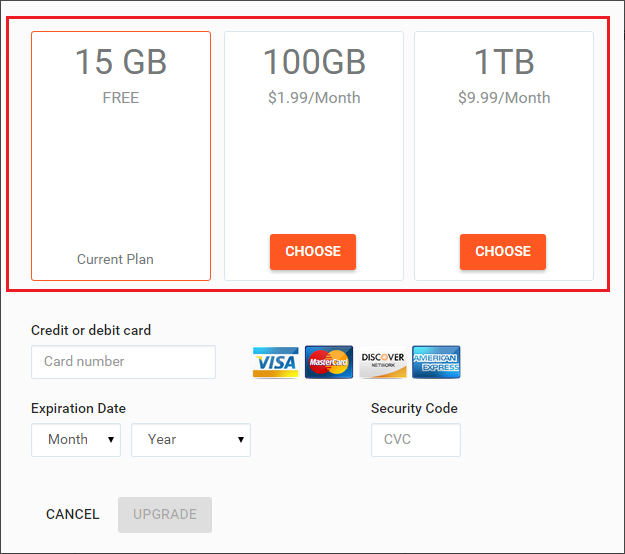
Task: Select the 15 GB free plan card
Action: [121, 156]
